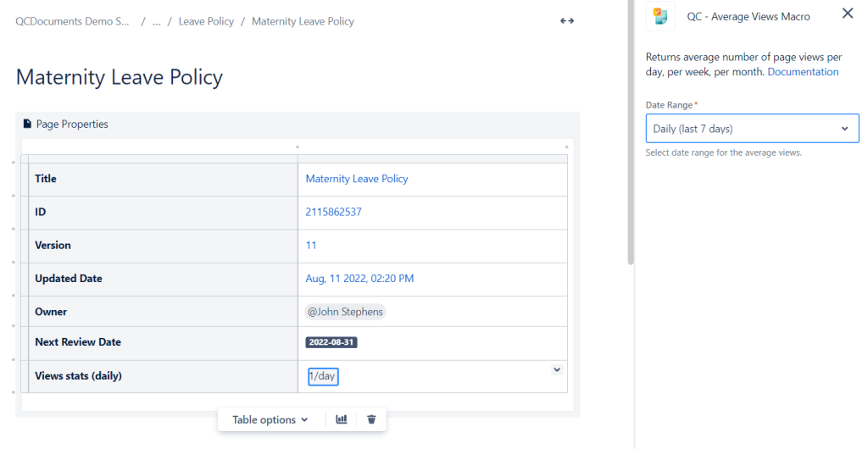Click the Updated Date header cell
Viewport: 868px width, 449px height.
click(x=164, y=279)
